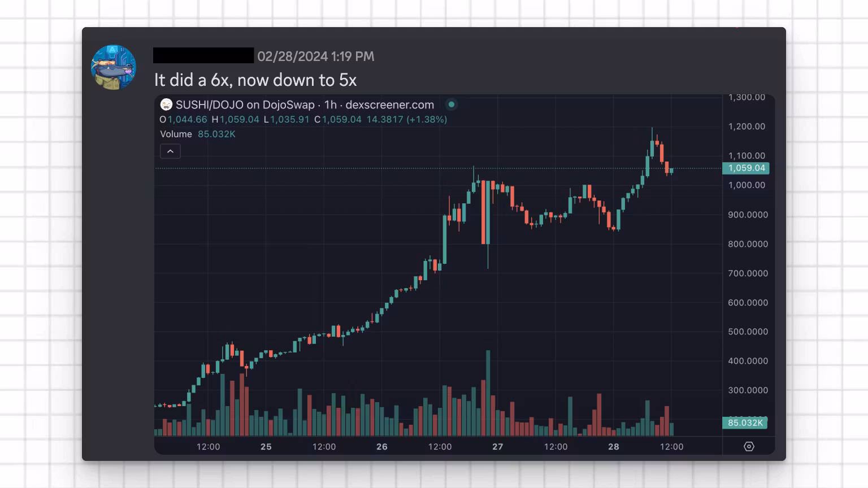The image size is (868, 488).
Task: Click the tallest green volume bar
Action: point(488,393)
